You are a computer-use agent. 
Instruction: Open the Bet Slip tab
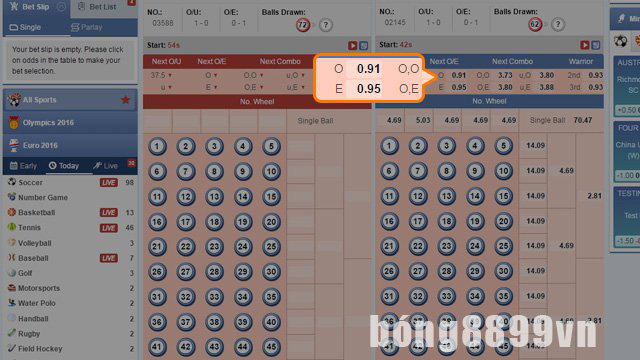point(36,7)
